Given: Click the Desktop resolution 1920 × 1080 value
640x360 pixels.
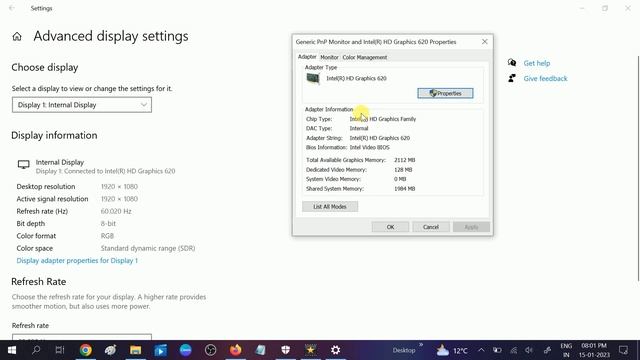Looking at the screenshot, I should click(119, 187).
